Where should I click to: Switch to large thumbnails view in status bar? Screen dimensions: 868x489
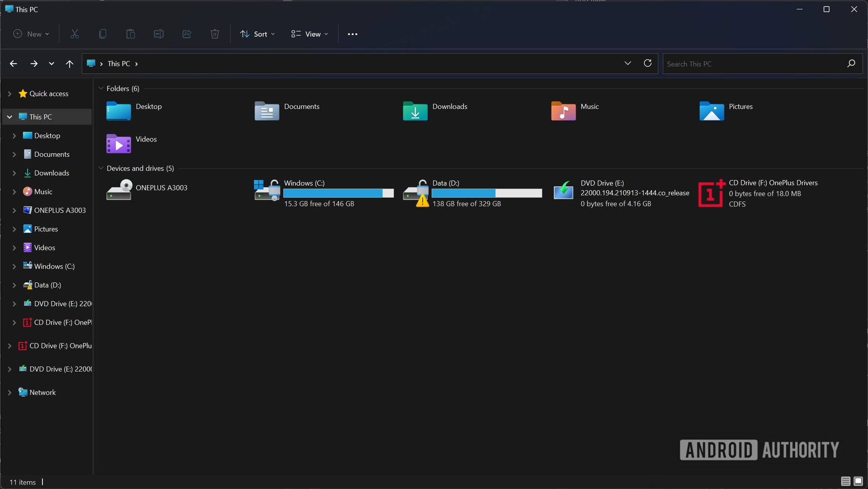(x=858, y=481)
